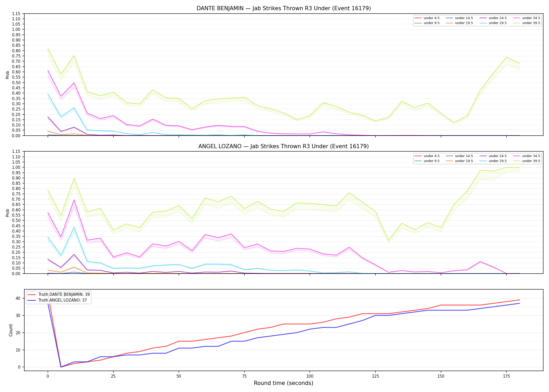Screen dimensions: 549x392
Task: Click x-axis tick label 0
Action: click(48, 376)
